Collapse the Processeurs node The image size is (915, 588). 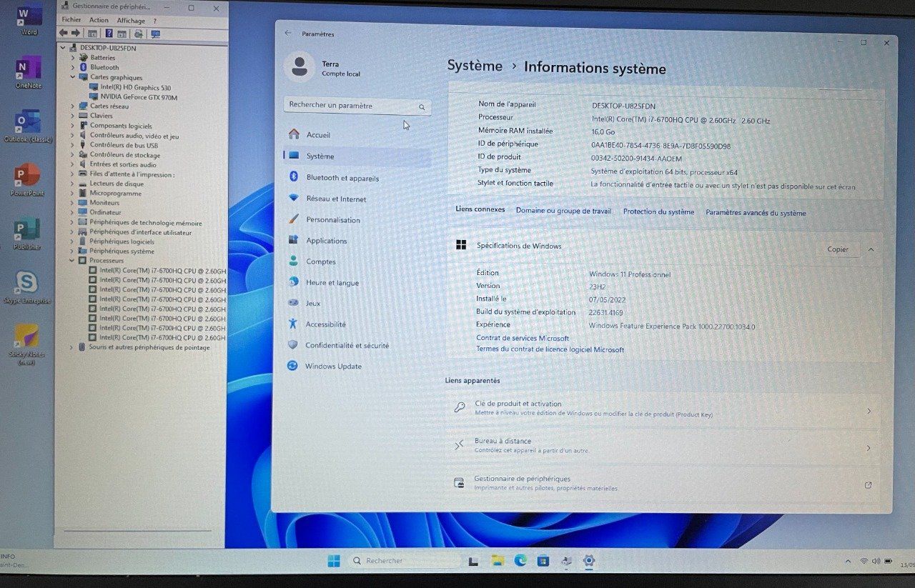click(72, 261)
